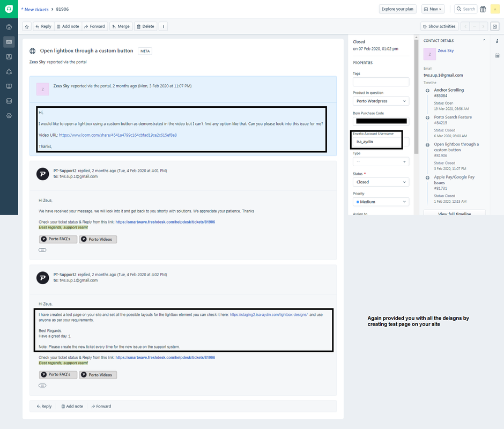The width and height of the screenshot is (504, 429).
Task: Click the Tags input field
Action: (381, 82)
